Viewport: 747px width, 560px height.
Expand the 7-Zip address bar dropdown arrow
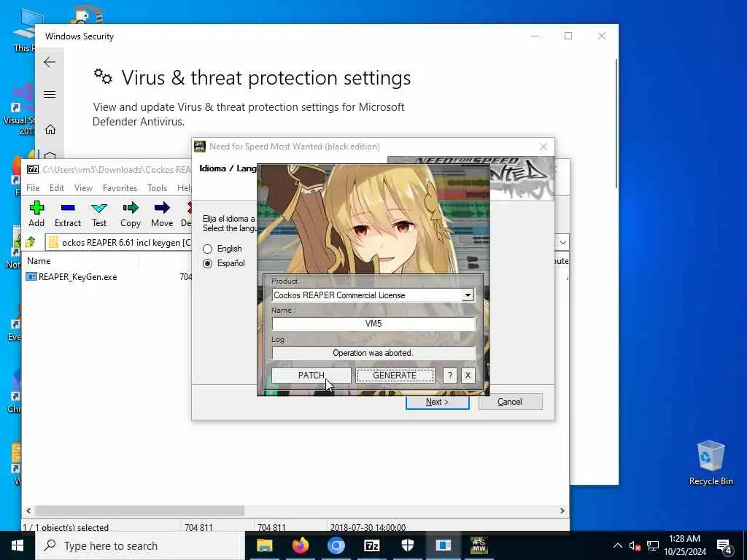pyautogui.click(x=562, y=243)
